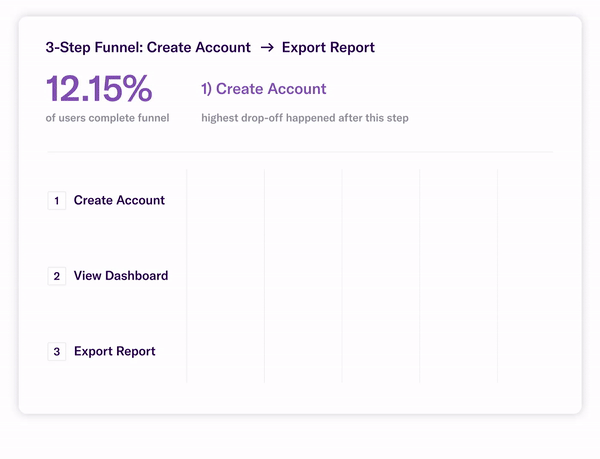Click the first chart column beside Create Account

(226, 201)
